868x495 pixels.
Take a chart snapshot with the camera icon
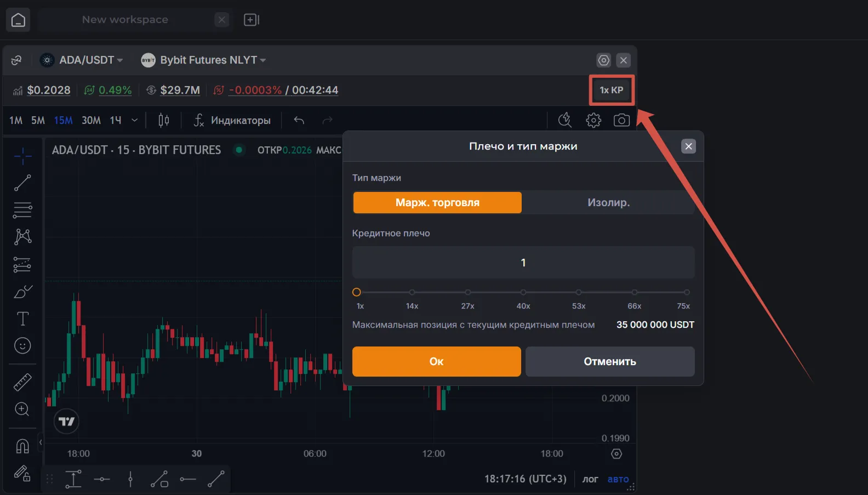[x=621, y=120]
